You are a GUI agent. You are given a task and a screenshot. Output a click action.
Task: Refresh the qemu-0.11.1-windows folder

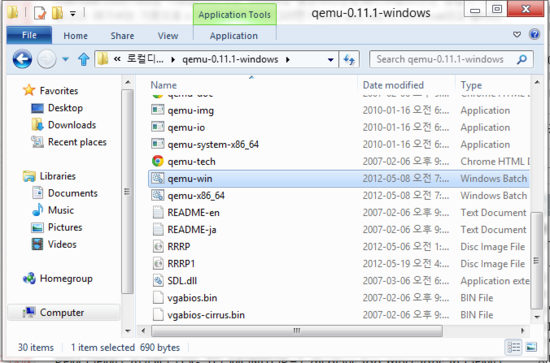coord(349,59)
